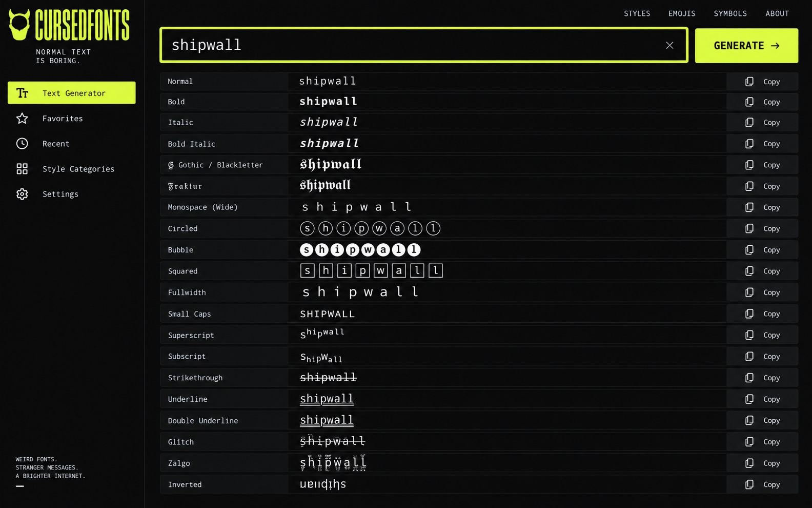Click the Gothic blackletter shipwall output

[x=331, y=164]
